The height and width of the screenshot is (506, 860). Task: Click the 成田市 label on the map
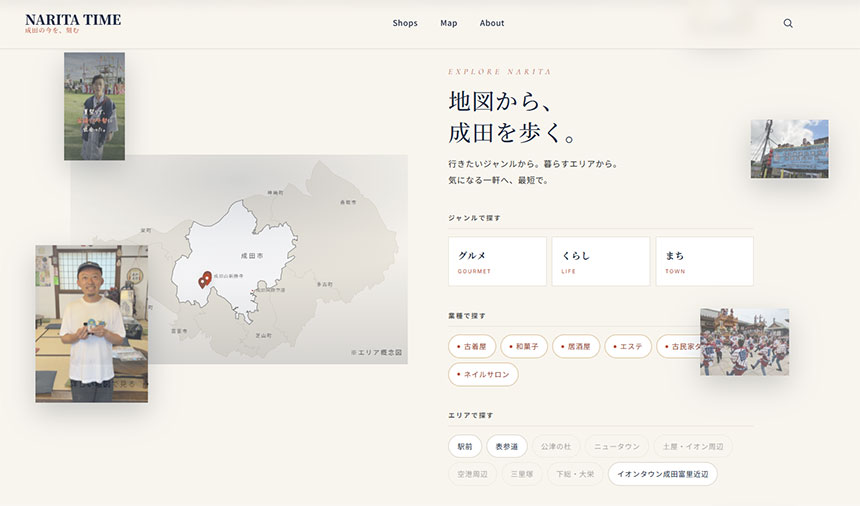[252, 256]
